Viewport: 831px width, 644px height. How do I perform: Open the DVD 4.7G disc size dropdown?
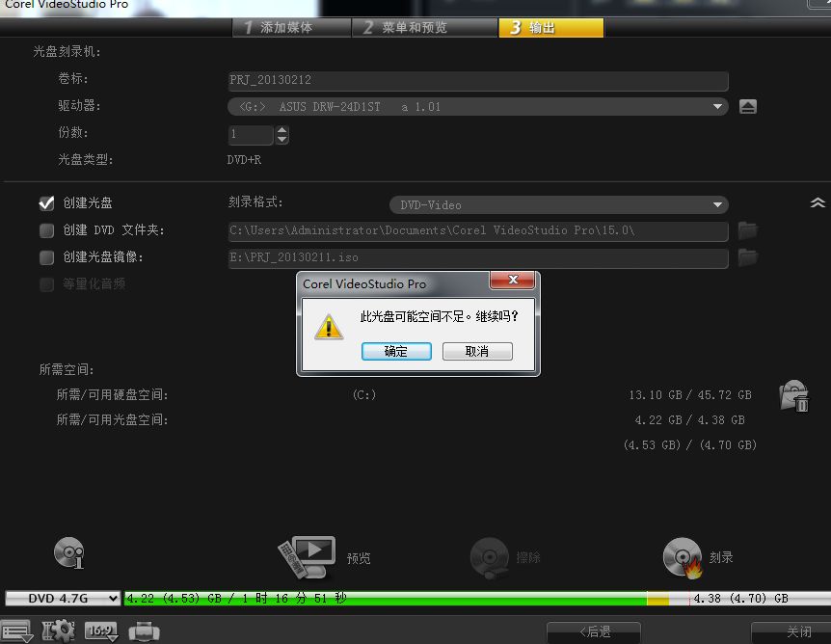[63, 599]
